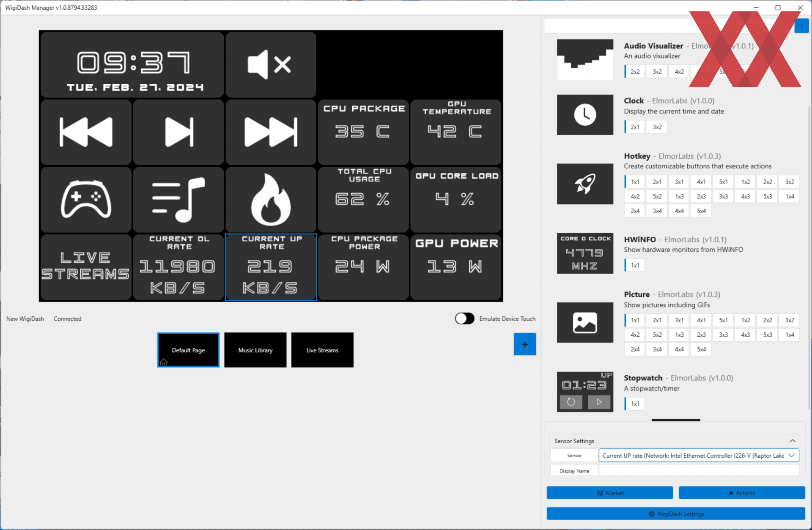The height and width of the screenshot is (530, 812).
Task: Open the Sensor dropdown list
Action: pyautogui.click(x=699, y=456)
